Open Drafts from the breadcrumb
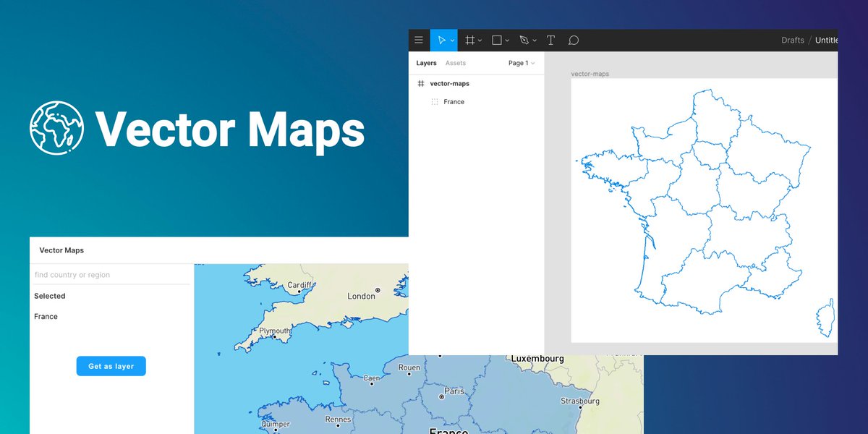 tap(792, 41)
